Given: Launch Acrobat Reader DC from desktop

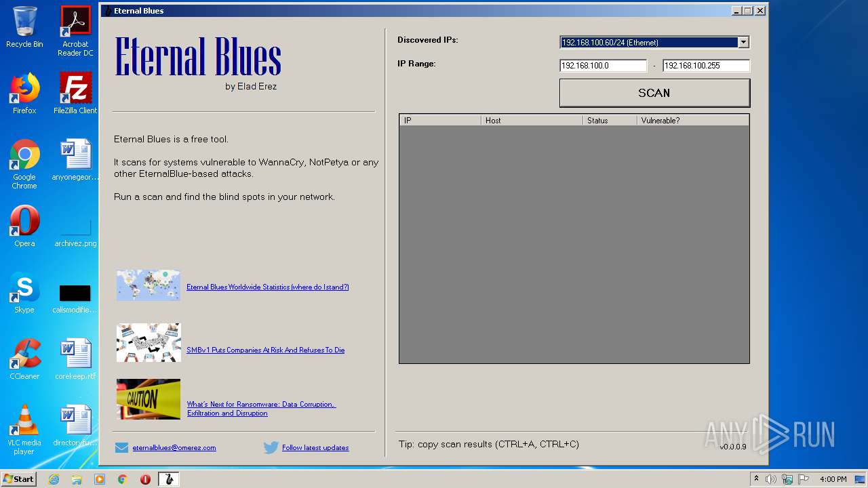Looking at the screenshot, I should pyautogui.click(x=75, y=31).
